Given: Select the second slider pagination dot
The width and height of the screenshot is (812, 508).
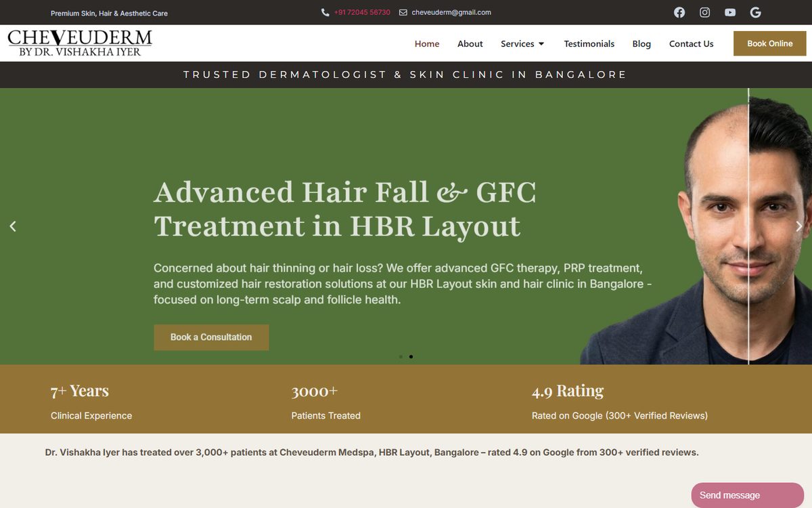Looking at the screenshot, I should pos(411,356).
